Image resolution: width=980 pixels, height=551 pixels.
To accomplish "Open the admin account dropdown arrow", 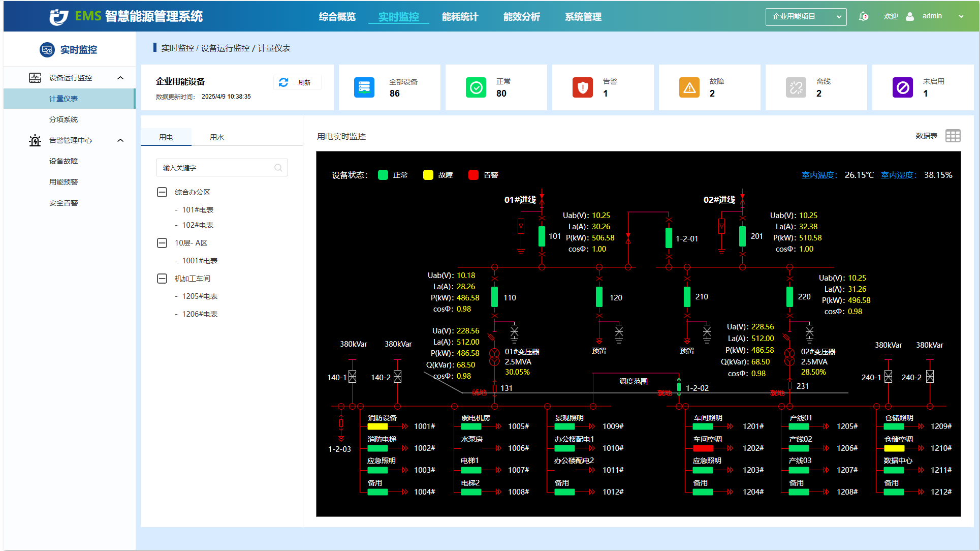I will coord(961,16).
